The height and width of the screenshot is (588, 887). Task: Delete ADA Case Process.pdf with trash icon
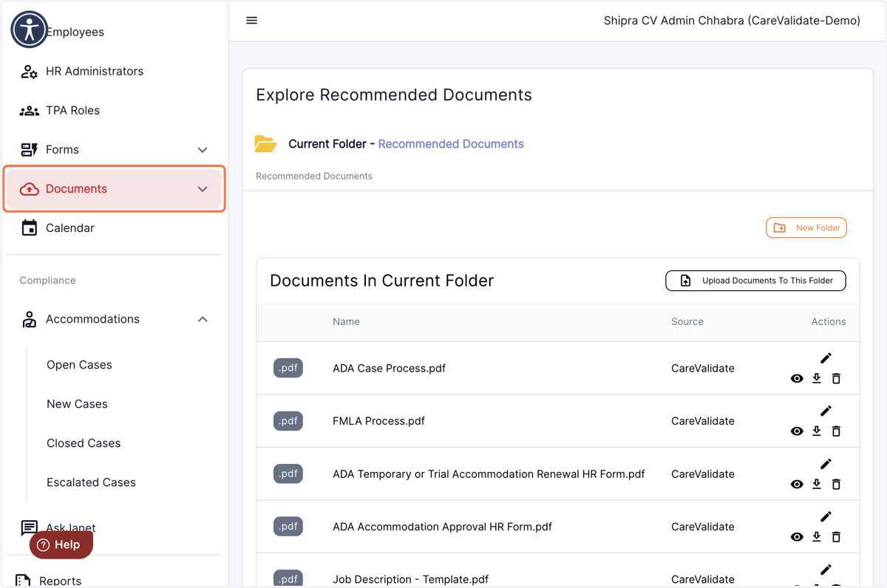(x=836, y=378)
